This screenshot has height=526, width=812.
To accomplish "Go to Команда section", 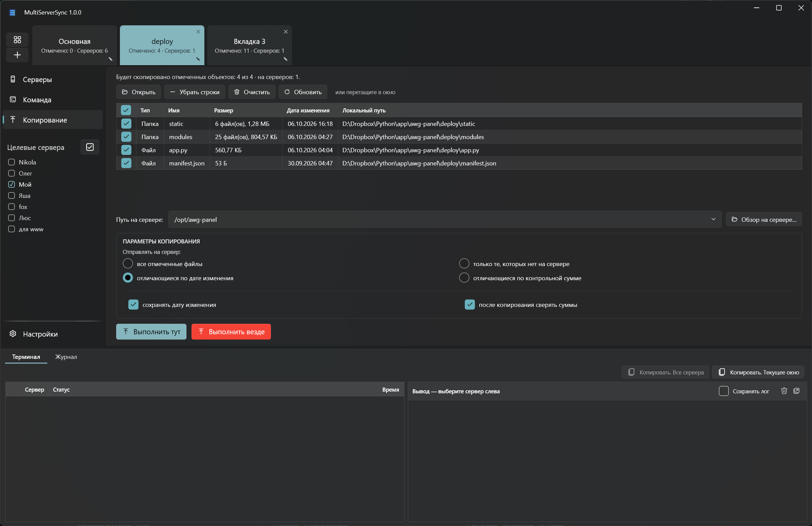I will (53, 100).
